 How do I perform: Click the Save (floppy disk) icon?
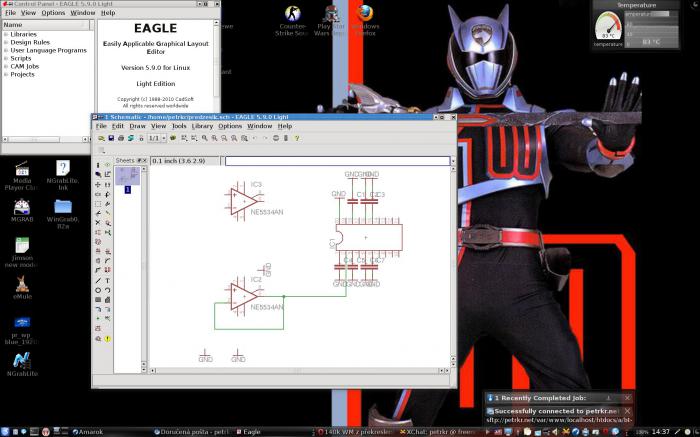tap(111, 138)
